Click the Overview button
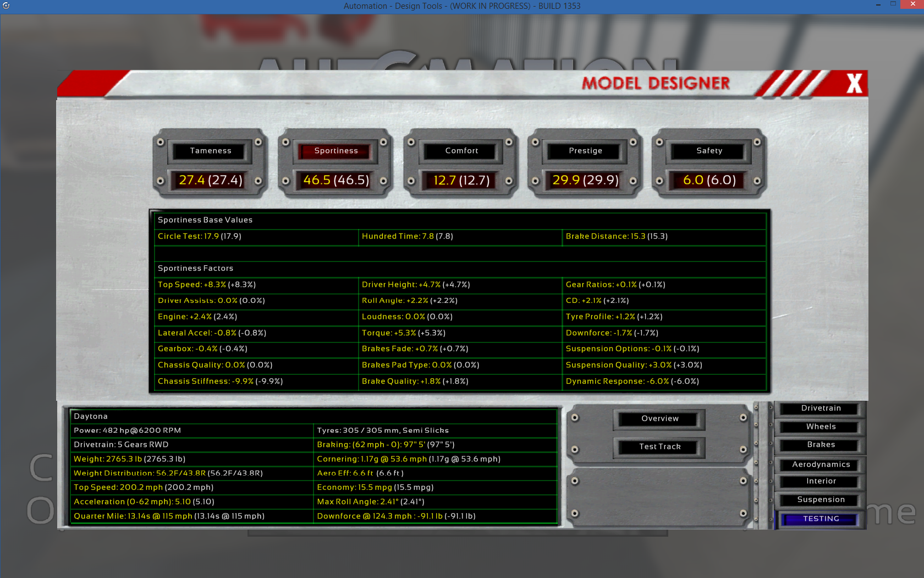Viewport: 924px width, 578px height. [x=659, y=419]
